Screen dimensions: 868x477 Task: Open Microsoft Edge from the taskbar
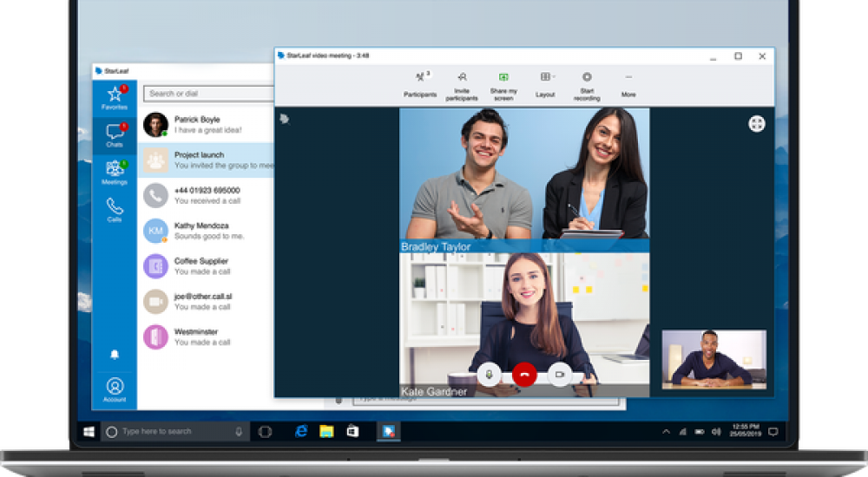coord(301,431)
